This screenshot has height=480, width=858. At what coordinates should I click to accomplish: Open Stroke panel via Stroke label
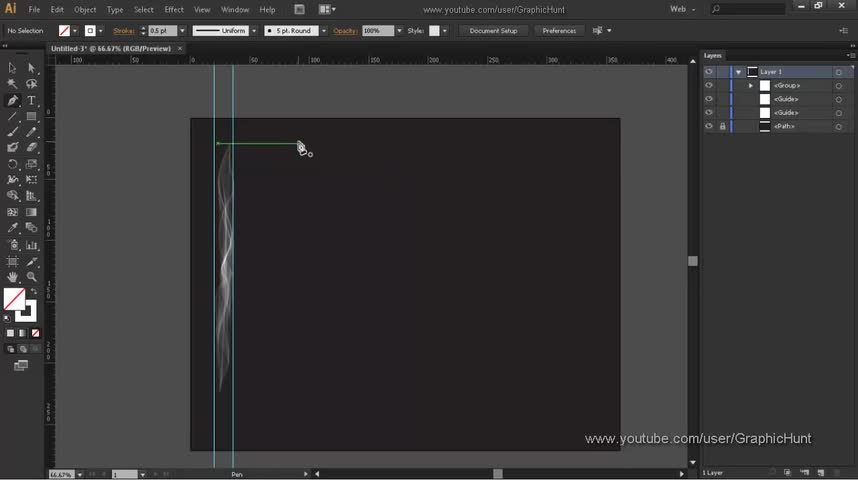coord(124,31)
